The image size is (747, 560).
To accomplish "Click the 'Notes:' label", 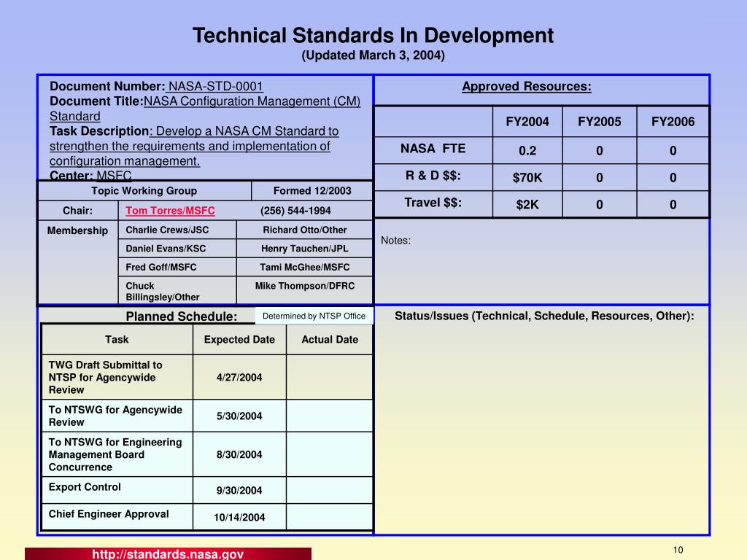I will (395, 241).
